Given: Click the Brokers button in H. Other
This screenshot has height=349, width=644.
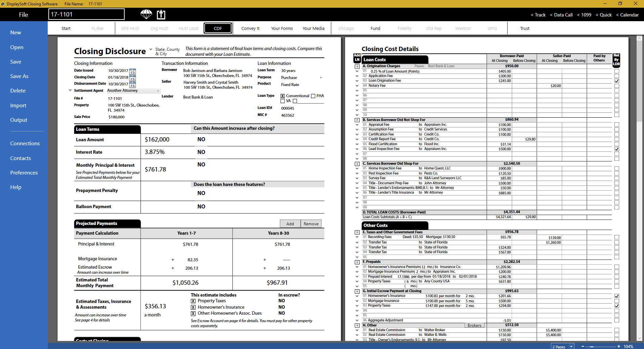Looking at the screenshot, I should pyautogui.click(x=474, y=325).
